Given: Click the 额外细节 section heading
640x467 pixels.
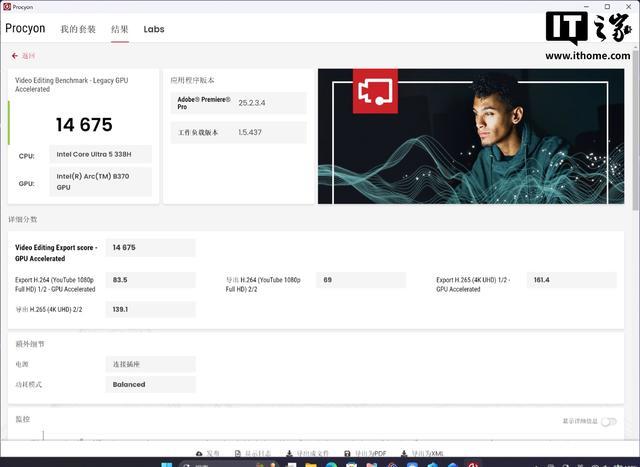Looking at the screenshot, I should click(x=30, y=344).
